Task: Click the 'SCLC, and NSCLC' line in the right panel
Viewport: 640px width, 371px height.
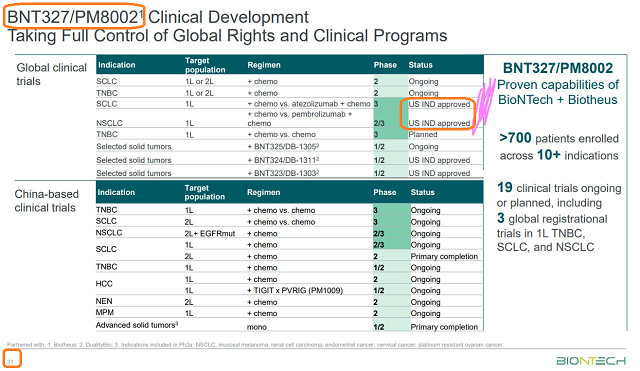Action: (x=545, y=247)
